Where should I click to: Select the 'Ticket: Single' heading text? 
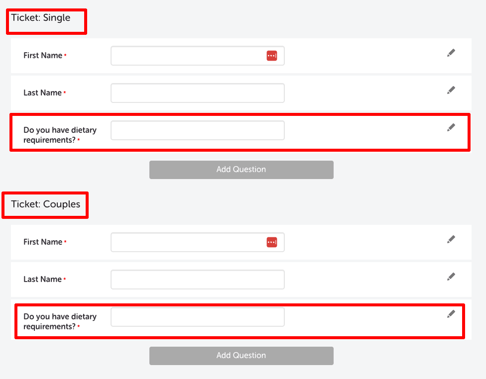(41, 18)
